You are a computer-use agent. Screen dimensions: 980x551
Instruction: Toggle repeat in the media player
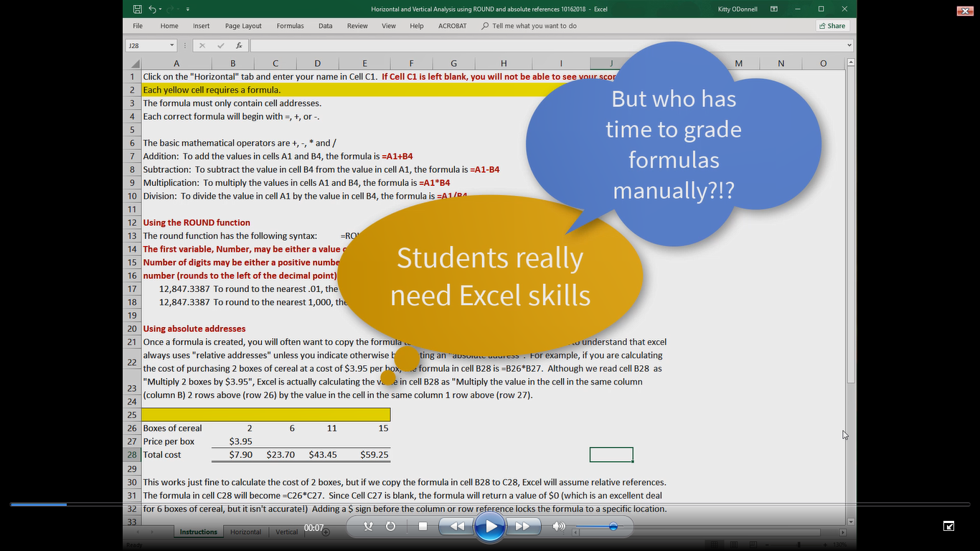coord(391,527)
